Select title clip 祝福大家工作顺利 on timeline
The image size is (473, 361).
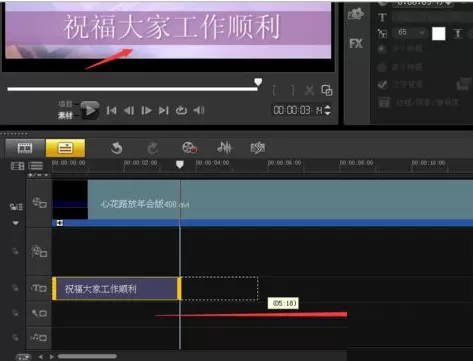pyautogui.click(x=117, y=289)
